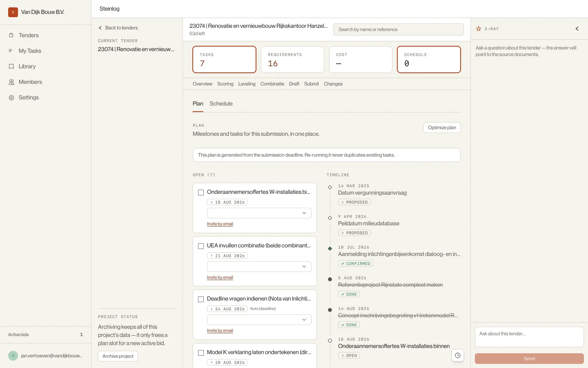Click the Proposed badge under Peildatum milieudatabase
Image resolution: width=588 pixels, height=368 pixels.
click(x=354, y=233)
